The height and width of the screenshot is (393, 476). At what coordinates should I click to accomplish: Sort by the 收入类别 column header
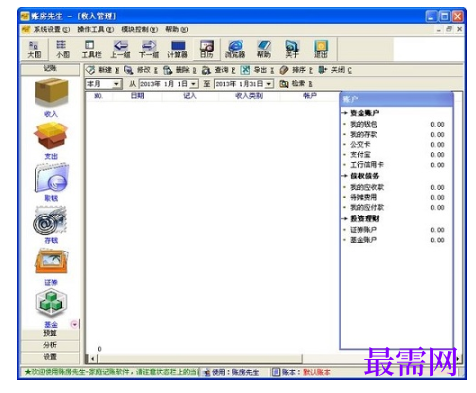tap(249, 96)
